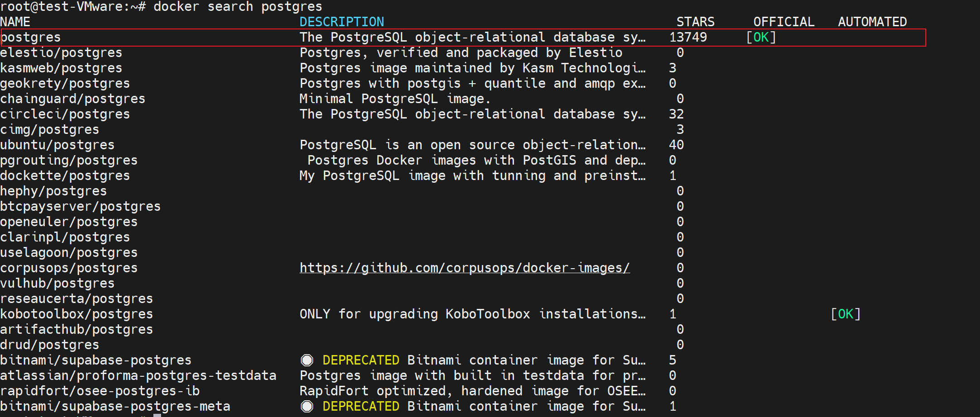Select the reseaucerta/postgres image name
The width and height of the screenshot is (980, 417).
point(76,299)
